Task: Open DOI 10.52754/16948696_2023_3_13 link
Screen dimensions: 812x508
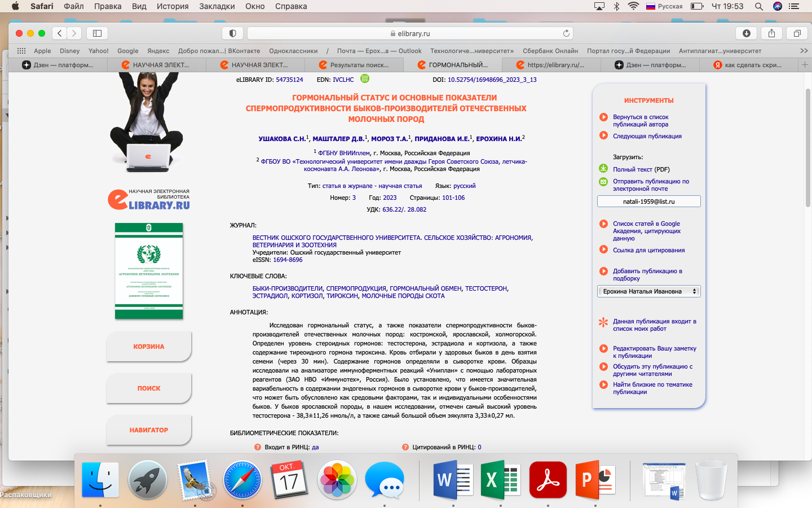Action: [492, 80]
